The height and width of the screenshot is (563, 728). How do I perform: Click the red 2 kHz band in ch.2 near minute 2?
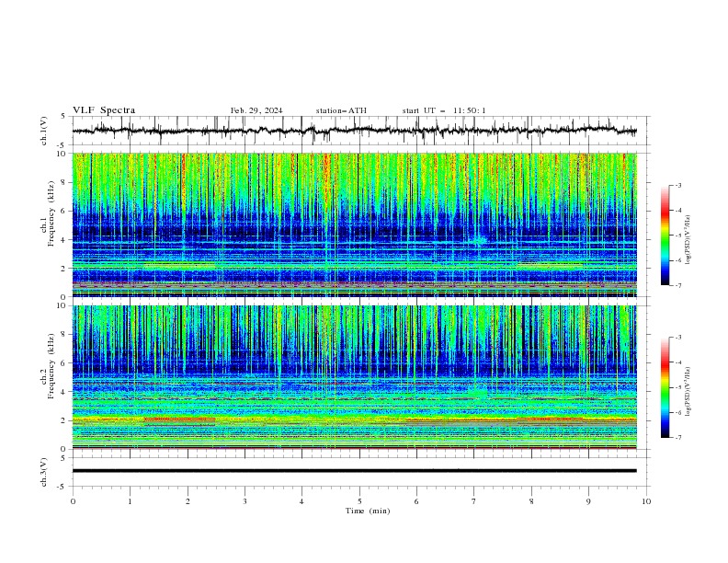pos(179,419)
